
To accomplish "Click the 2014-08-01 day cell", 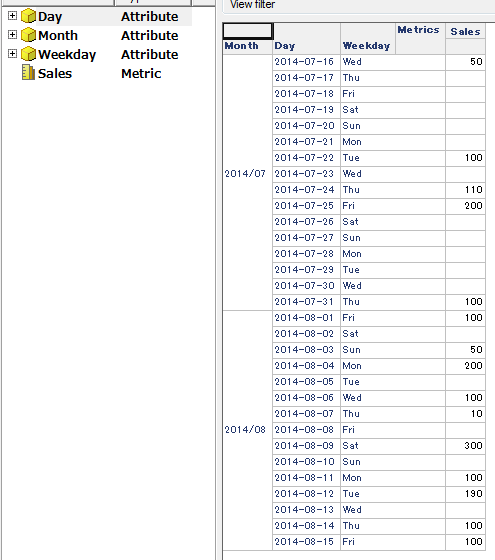I will 306,318.
